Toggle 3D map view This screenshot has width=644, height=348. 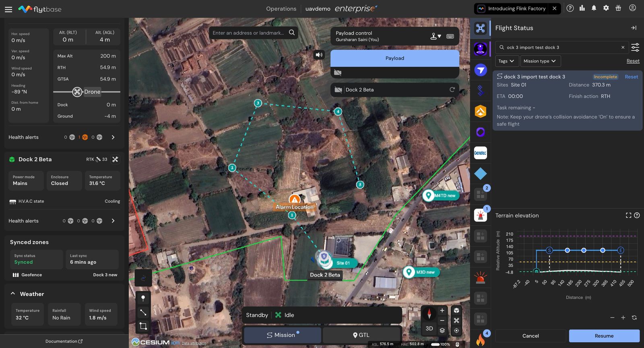(429, 329)
